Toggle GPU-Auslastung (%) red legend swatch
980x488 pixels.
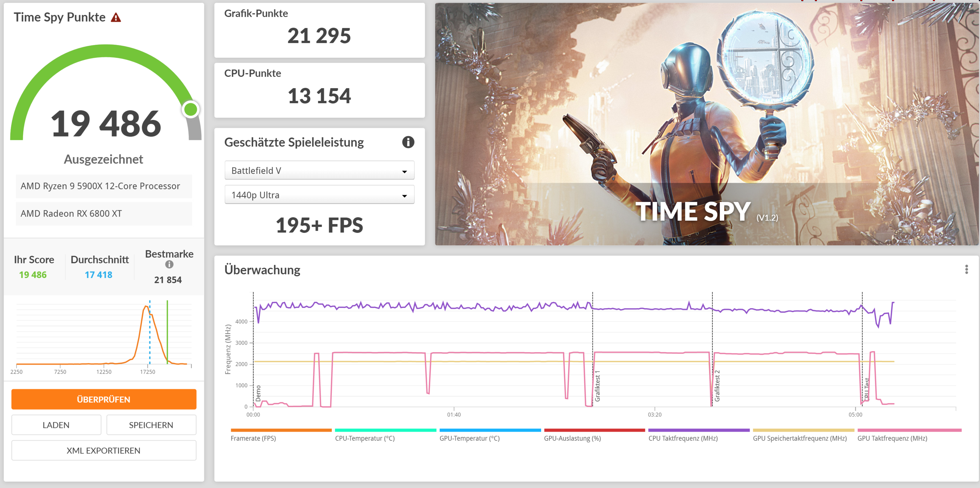point(594,430)
